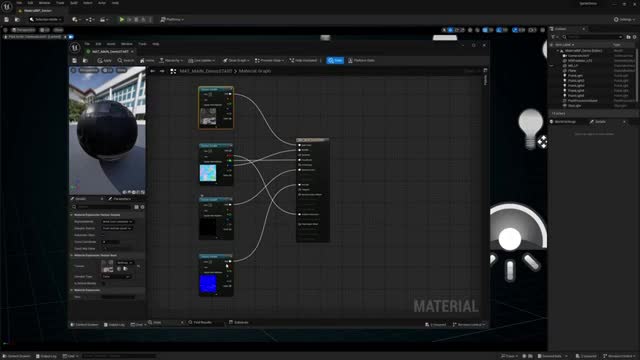Open the Preview State dropdown
This screenshot has width=640, height=360.
coord(269,60)
